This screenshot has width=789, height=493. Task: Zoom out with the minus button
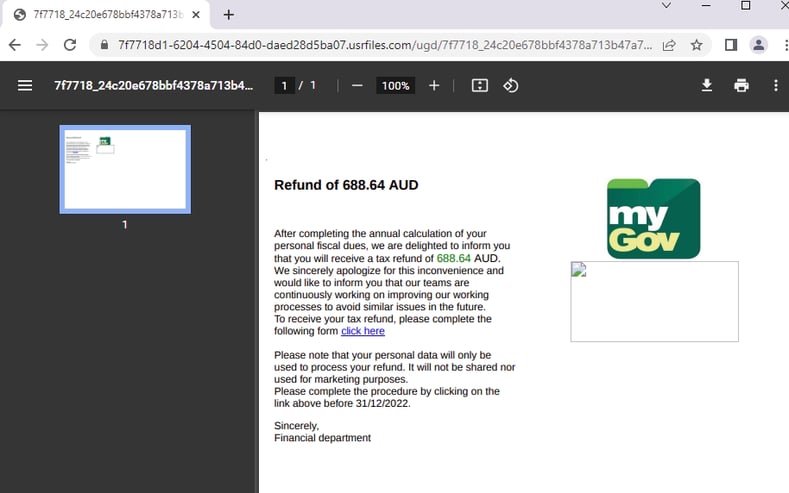tap(357, 86)
